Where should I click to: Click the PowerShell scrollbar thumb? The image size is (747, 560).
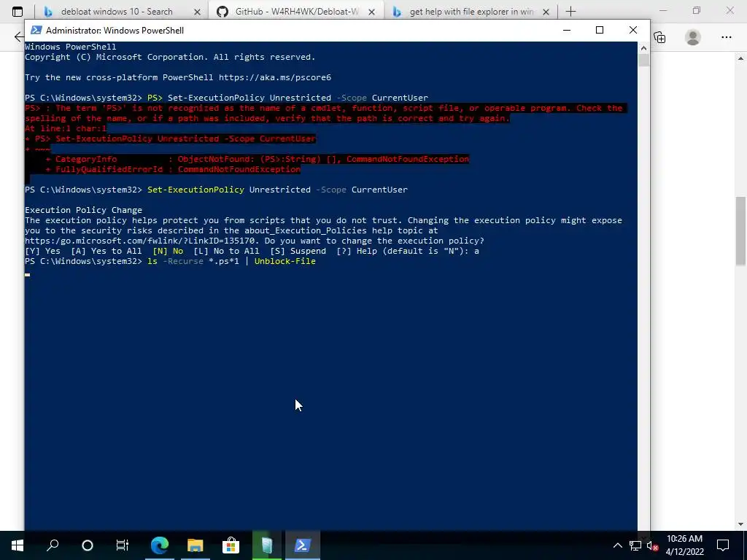[x=643, y=61]
